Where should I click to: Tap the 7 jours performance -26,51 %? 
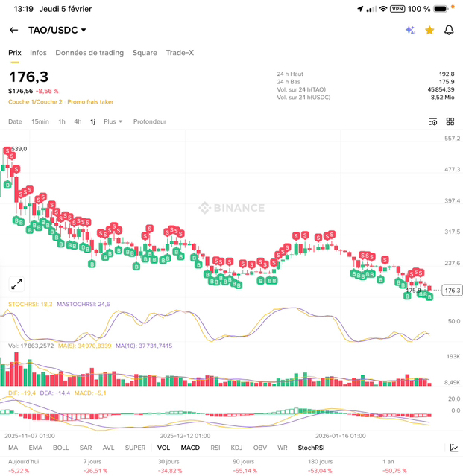click(x=95, y=471)
